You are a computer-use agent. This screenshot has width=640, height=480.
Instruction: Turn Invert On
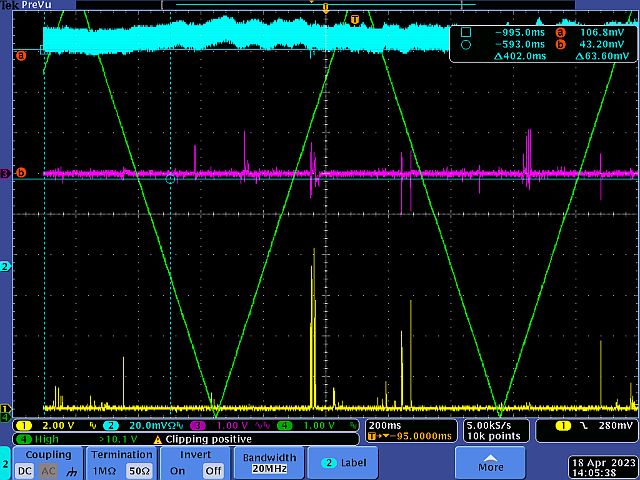coord(177,470)
